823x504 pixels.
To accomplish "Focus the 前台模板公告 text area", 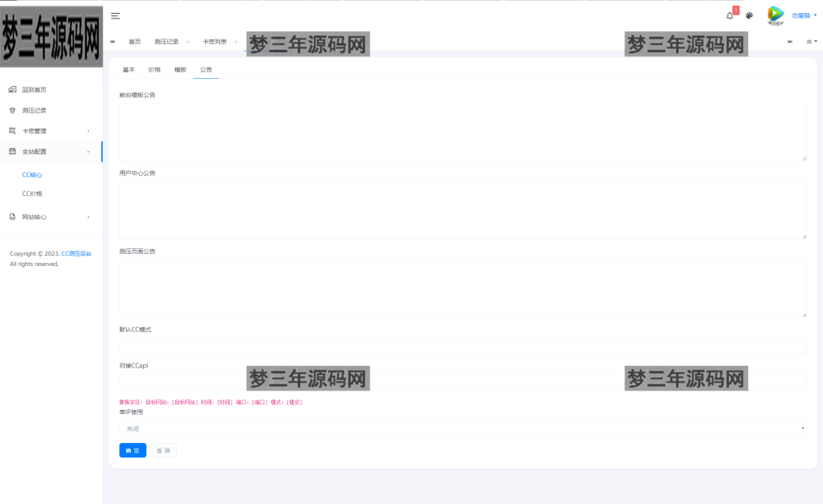I will 462,133.
